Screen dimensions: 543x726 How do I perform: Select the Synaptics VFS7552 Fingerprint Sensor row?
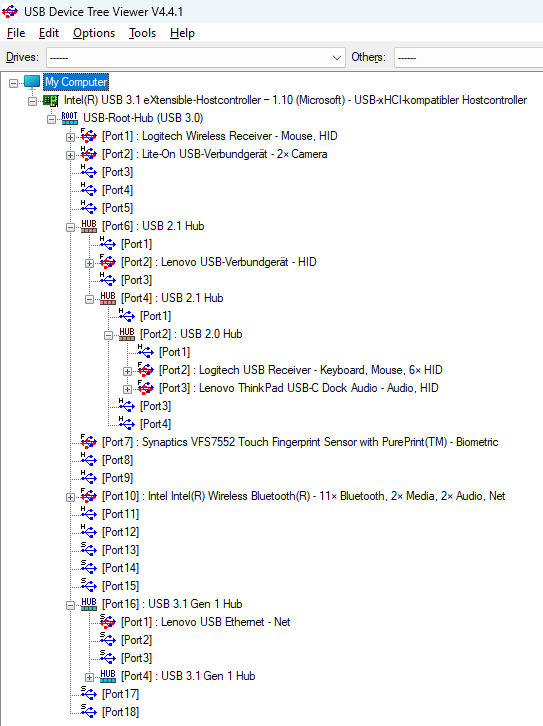coord(300,442)
